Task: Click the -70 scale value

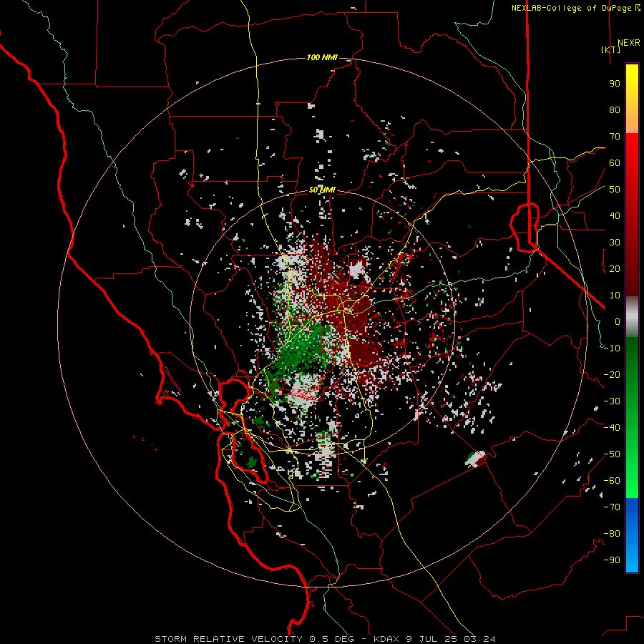Action: click(612, 507)
